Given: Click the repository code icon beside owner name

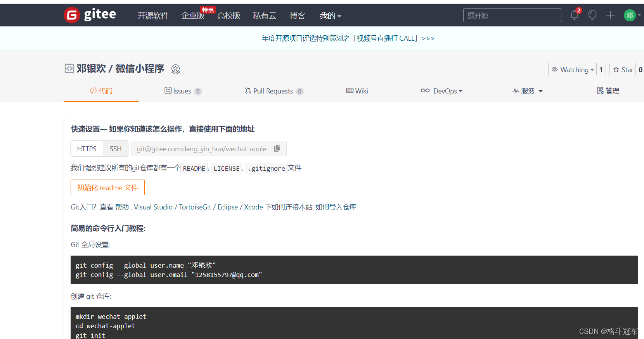Looking at the screenshot, I should tap(69, 69).
